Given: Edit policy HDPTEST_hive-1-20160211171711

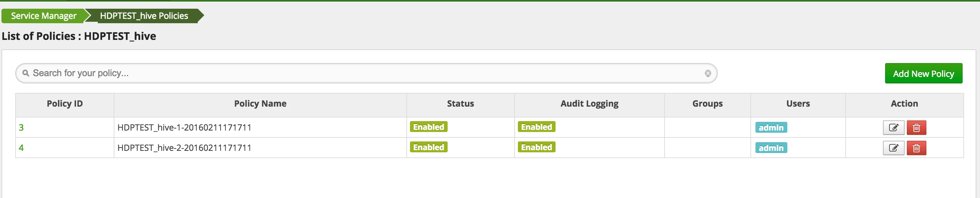Looking at the screenshot, I should coord(893,128).
